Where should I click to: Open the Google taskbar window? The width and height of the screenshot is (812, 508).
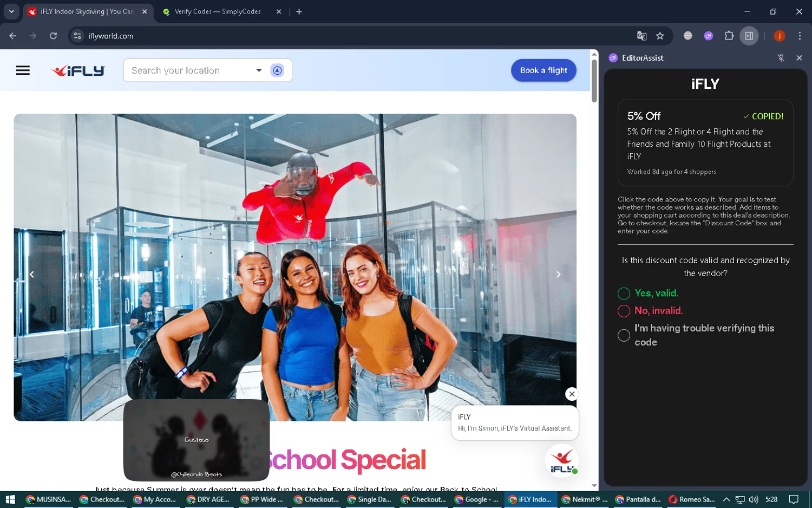(x=476, y=499)
